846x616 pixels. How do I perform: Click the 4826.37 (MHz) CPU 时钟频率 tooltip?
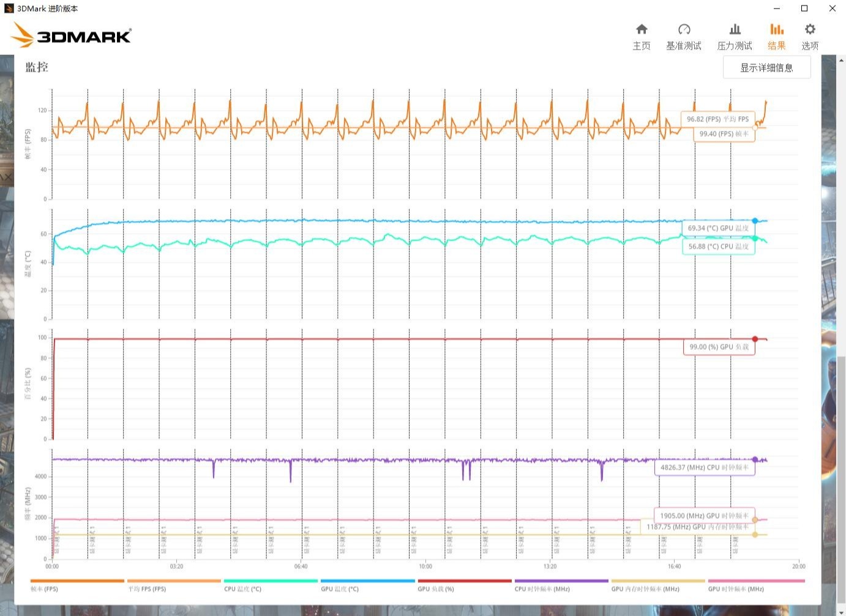705,467
